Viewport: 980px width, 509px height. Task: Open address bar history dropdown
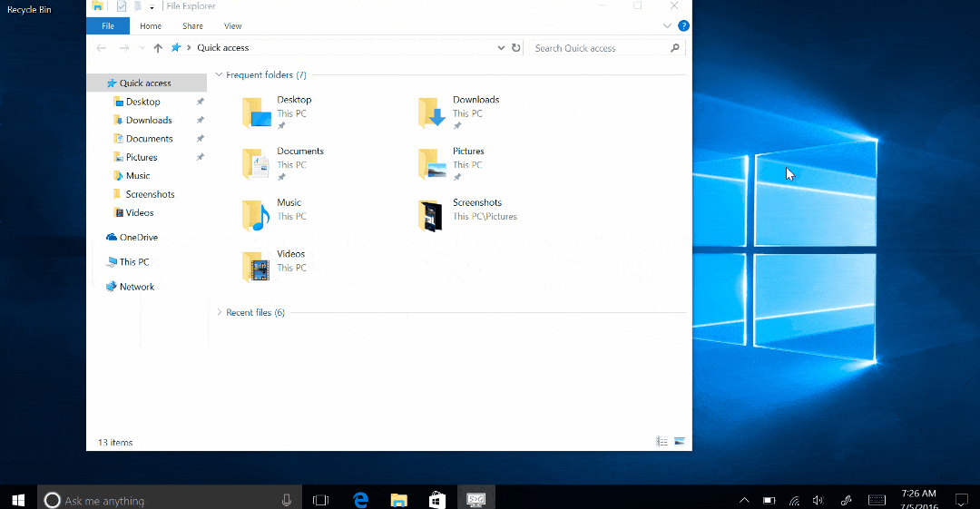coord(502,48)
